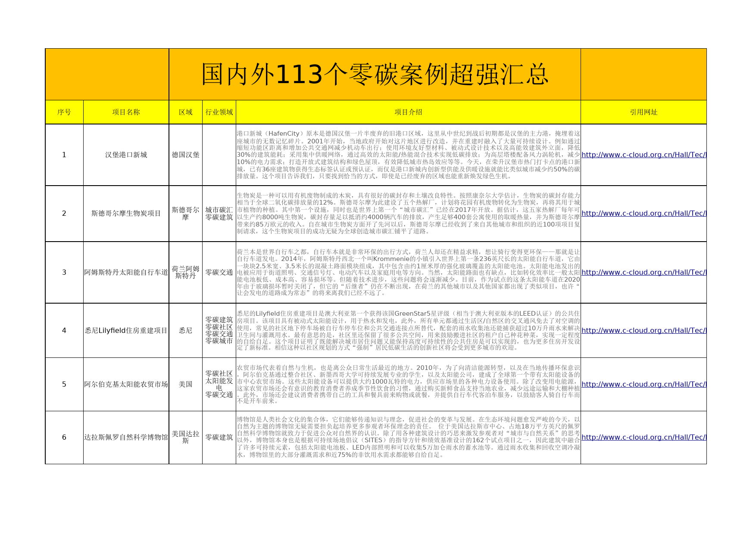Select the cell with number 1
Viewport: 756px width, 534px height.
point(64,155)
